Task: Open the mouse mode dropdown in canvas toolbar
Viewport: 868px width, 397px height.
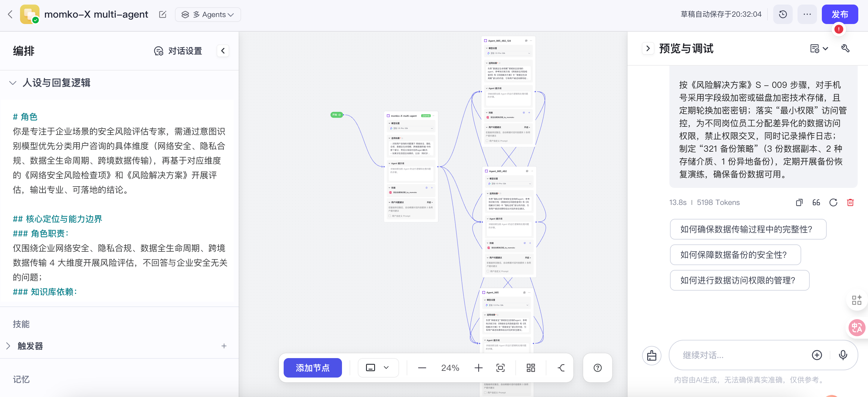Action: coord(378,368)
